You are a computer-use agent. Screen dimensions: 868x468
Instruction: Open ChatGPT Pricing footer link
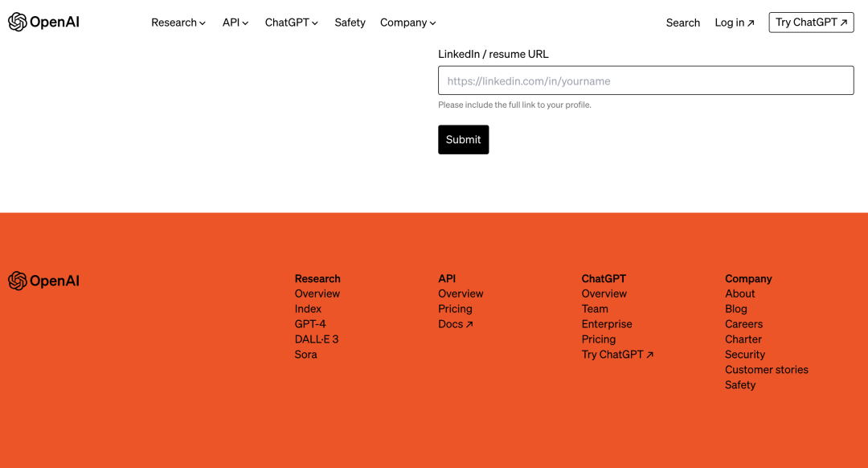599,339
